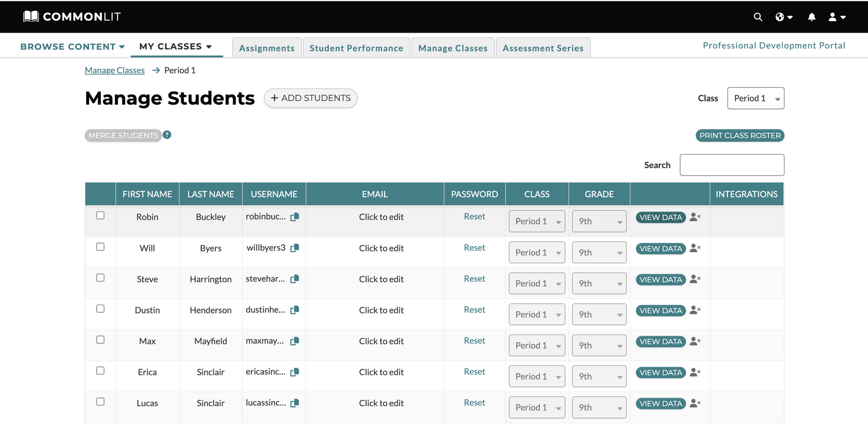Click the username willbyers3
Viewport: 868px width, 424px height.
coord(266,248)
